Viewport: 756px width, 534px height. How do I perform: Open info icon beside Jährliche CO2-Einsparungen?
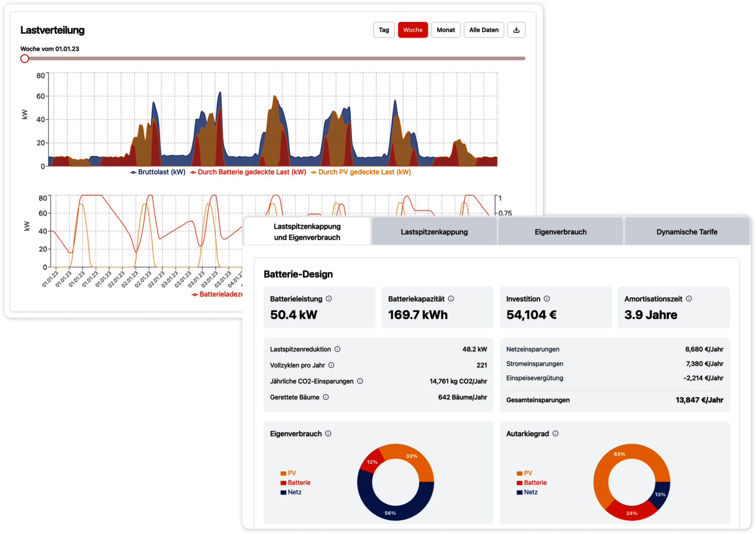pos(360,381)
